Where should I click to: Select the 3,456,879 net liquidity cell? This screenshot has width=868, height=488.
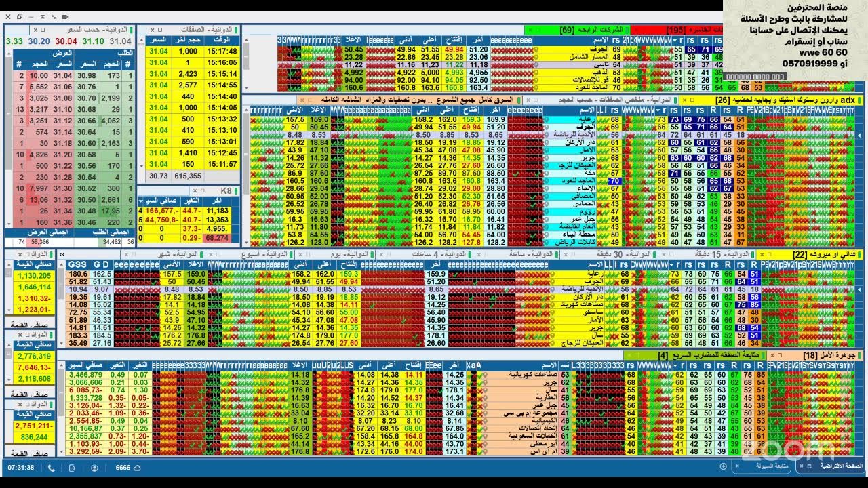pos(86,375)
